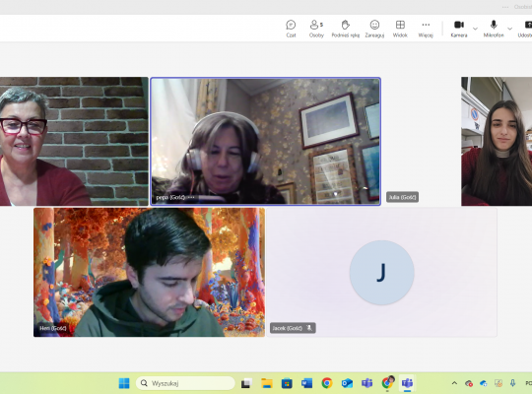Open the Windows Start menu
The height and width of the screenshot is (394, 532).
pyautogui.click(x=124, y=383)
